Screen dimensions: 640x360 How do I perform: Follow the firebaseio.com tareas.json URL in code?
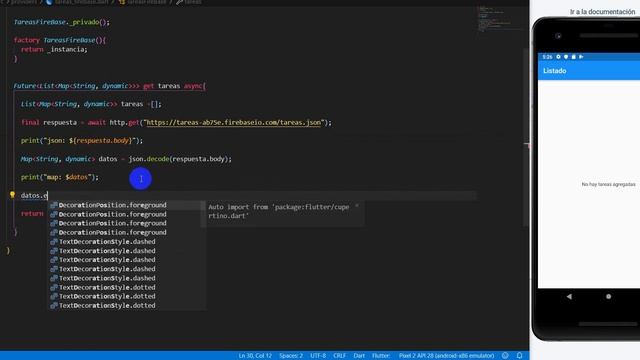(x=234, y=122)
